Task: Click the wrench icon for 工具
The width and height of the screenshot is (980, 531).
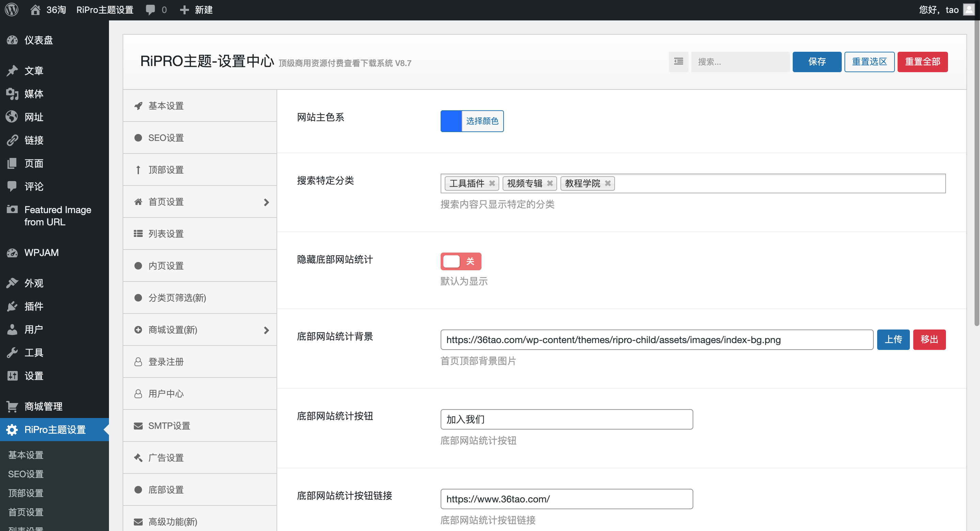Action: point(12,353)
